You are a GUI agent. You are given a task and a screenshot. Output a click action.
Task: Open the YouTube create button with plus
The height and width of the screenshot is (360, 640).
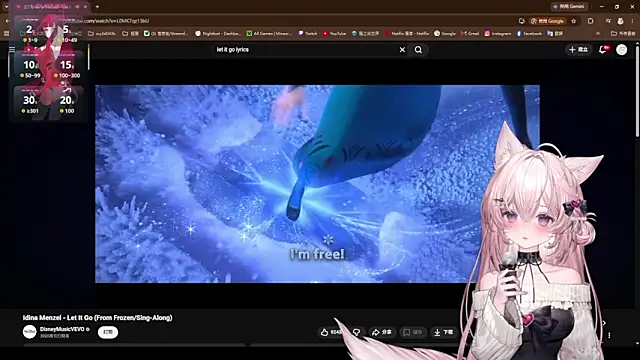pyautogui.click(x=578, y=49)
